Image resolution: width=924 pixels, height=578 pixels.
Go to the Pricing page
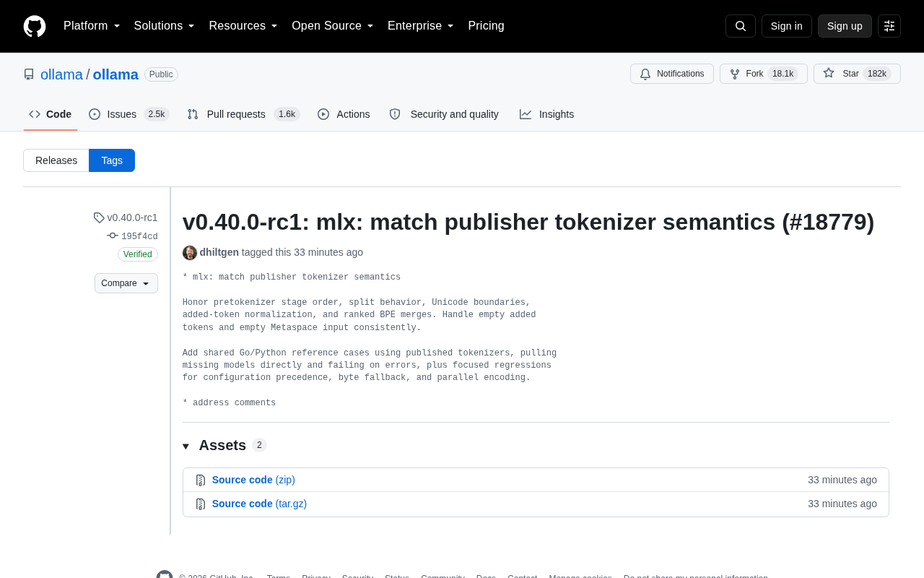[487, 26]
